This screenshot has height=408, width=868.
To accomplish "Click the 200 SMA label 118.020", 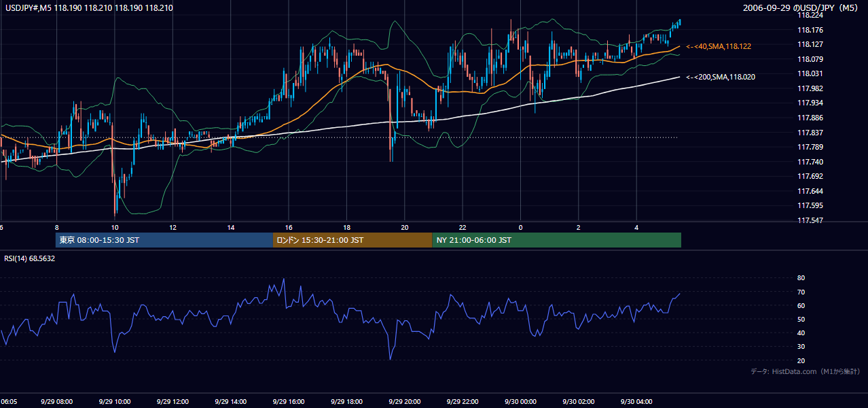I will pos(721,77).
